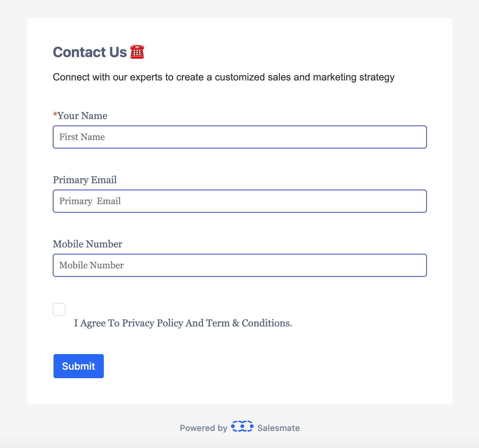Click the Powered by footer text
Screen dimensions: 479x448
click(203, 428)
